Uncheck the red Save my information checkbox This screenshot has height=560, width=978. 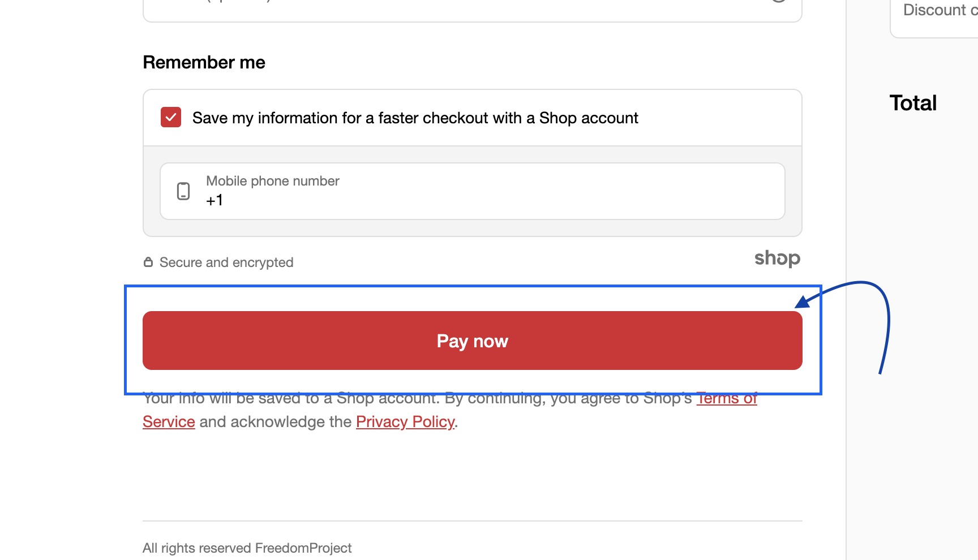click(x=171, y=117)
